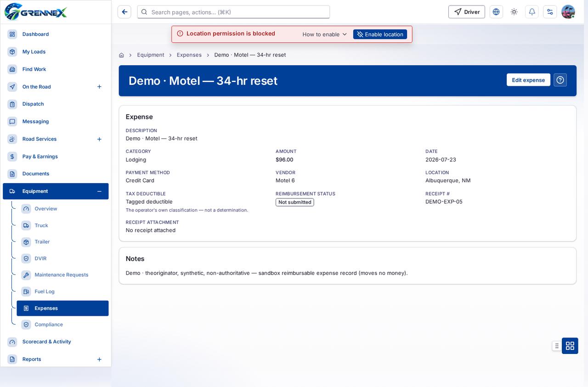
Task: Collapse the Equipment section
Action: click(x=99, y=191)
